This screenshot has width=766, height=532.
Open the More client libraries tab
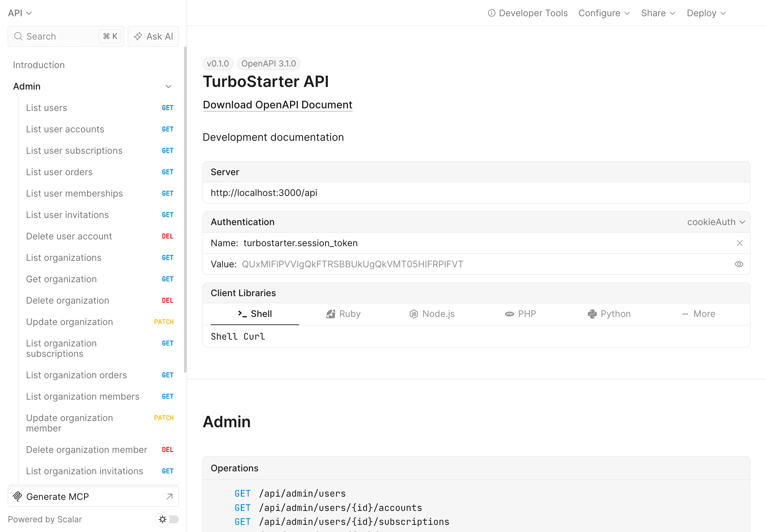[698, 314]
